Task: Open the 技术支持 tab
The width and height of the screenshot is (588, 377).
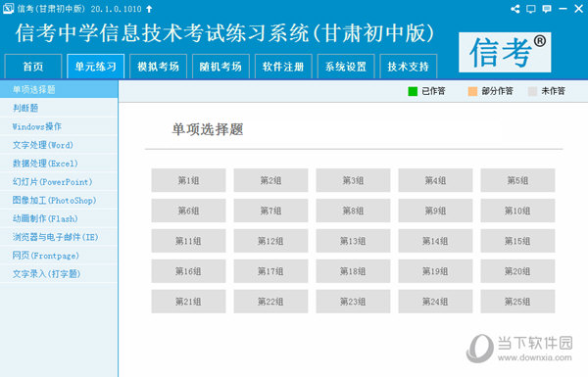Action: (409, 67)
